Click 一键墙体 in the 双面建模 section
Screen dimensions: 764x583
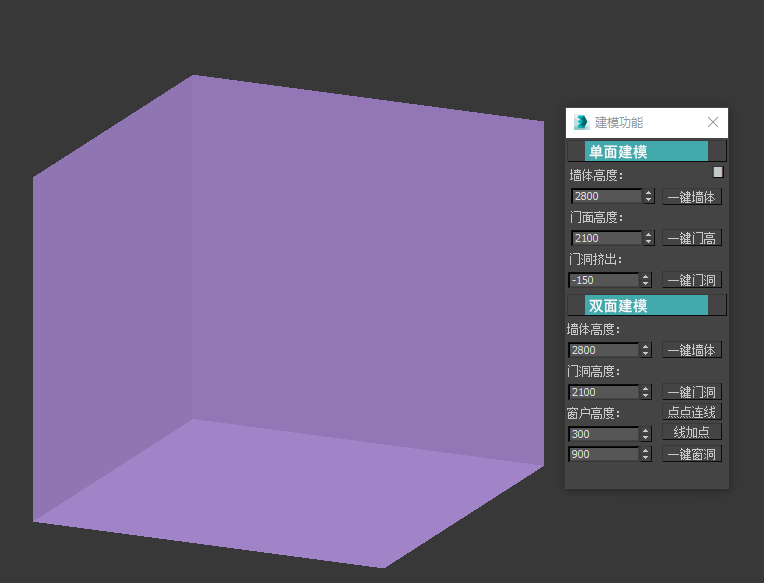click(691, 350)
